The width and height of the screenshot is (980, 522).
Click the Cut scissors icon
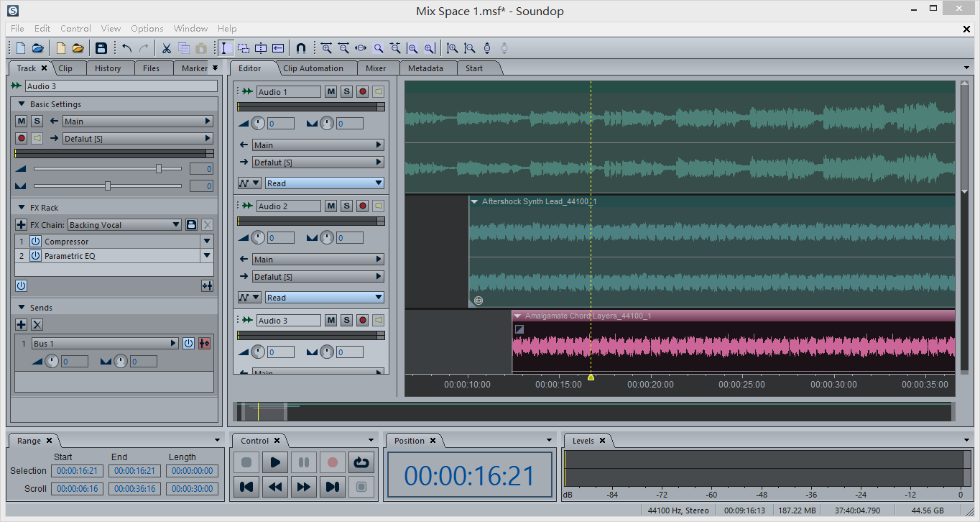tap(166, 48)
